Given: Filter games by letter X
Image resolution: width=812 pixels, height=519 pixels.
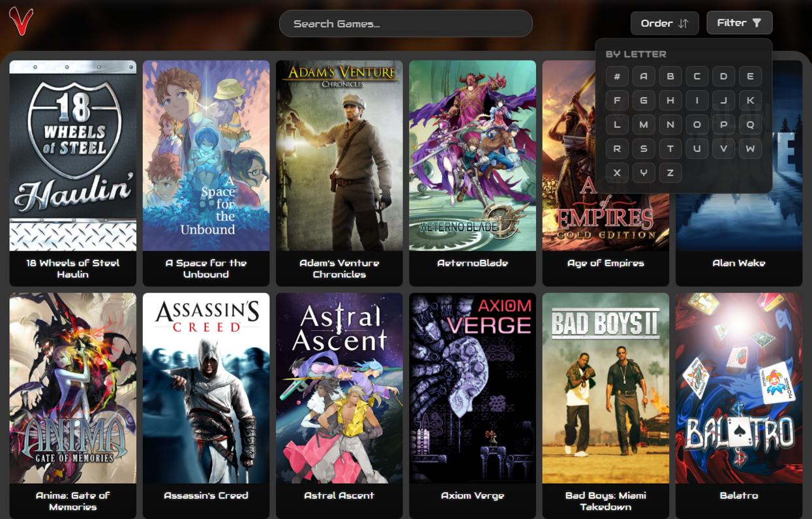Looking at the screenshot, I should (x=617, y=173).
